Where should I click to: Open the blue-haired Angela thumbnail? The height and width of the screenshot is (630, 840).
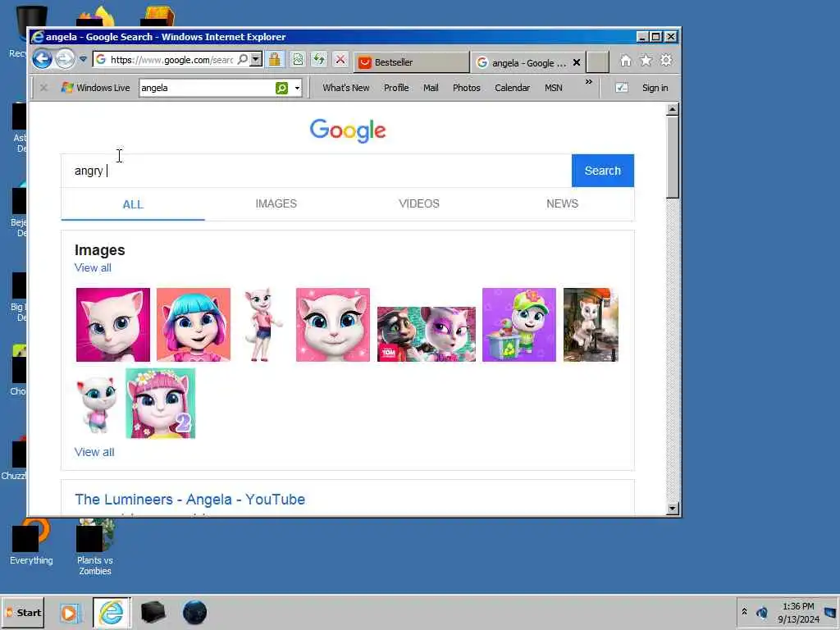[194, 325]
